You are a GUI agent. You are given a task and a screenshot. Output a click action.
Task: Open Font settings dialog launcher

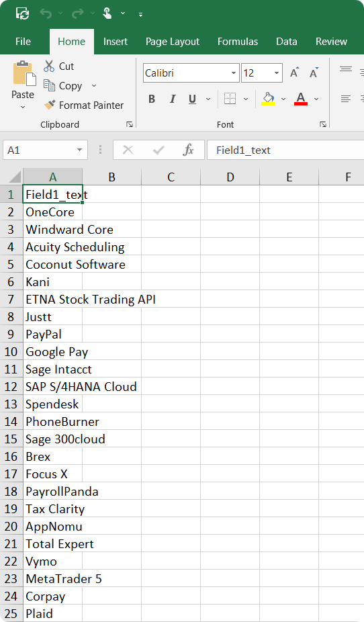pos(323,124)
